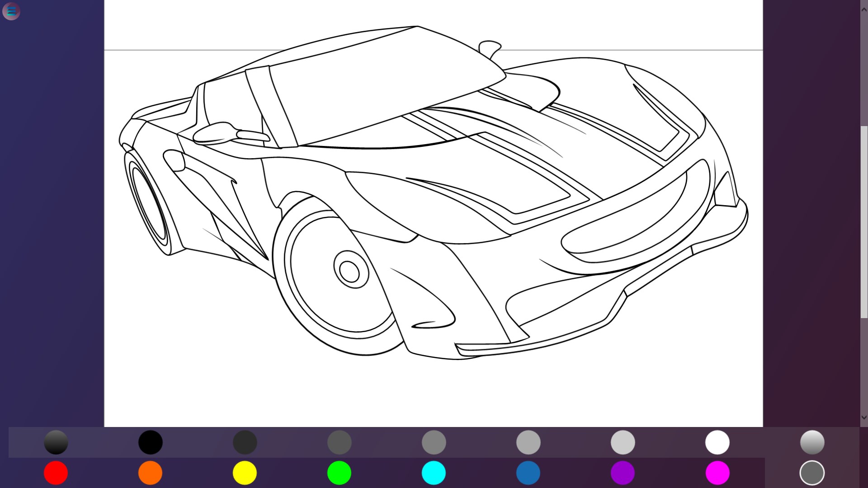Pick the magenta color swatch

point(717,473)
